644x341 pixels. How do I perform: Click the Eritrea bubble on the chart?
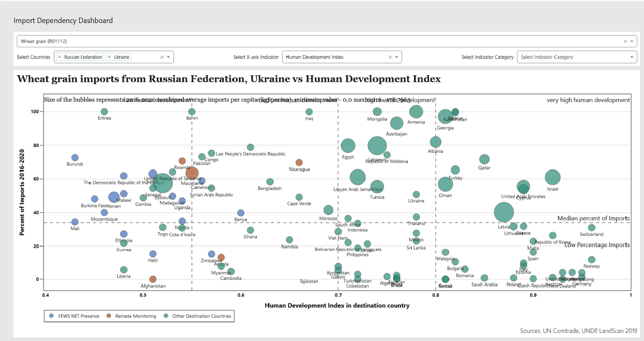pos(104,112)
